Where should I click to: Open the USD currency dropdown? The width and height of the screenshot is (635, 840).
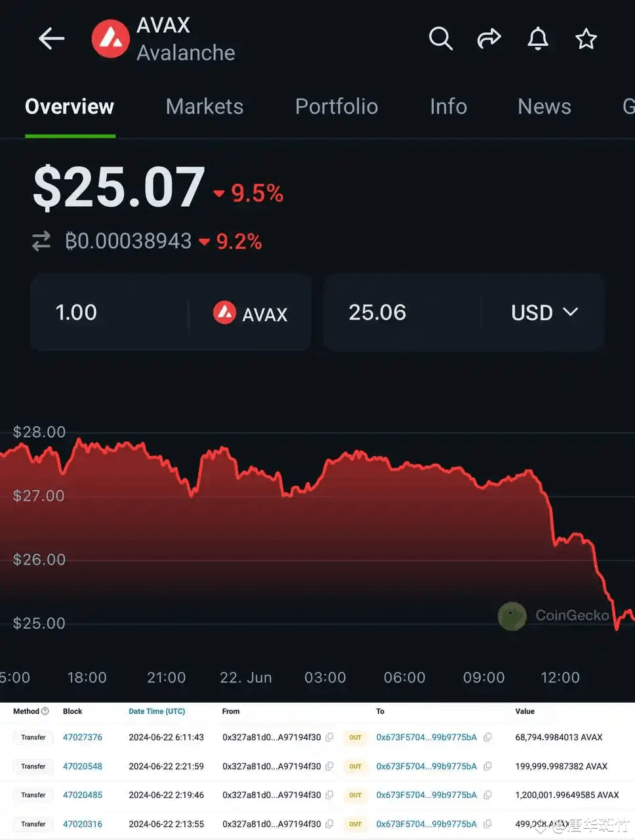point(543,312)
